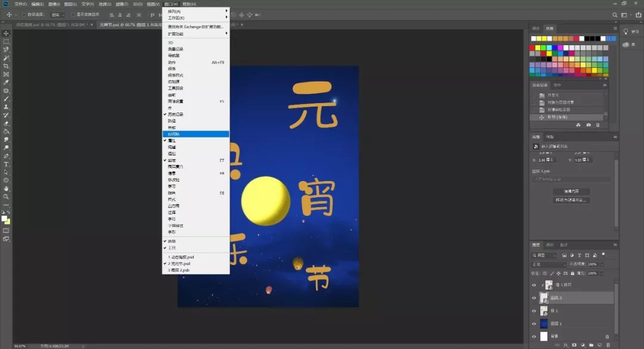The width and height of the screenshot is (644, 349).
Task: Select the Hand tool
Action: 6,188
